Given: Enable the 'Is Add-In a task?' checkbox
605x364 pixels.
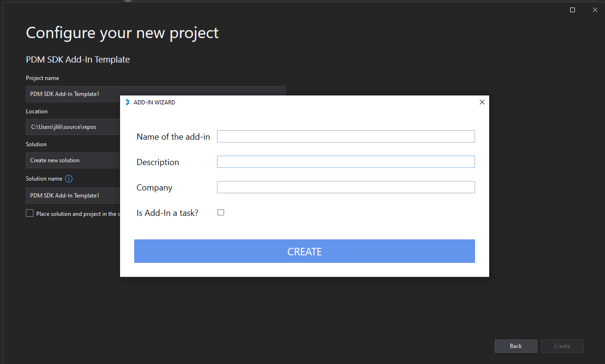Looking at the screenshot, I should pyautogui.click(x=221, y=213).
